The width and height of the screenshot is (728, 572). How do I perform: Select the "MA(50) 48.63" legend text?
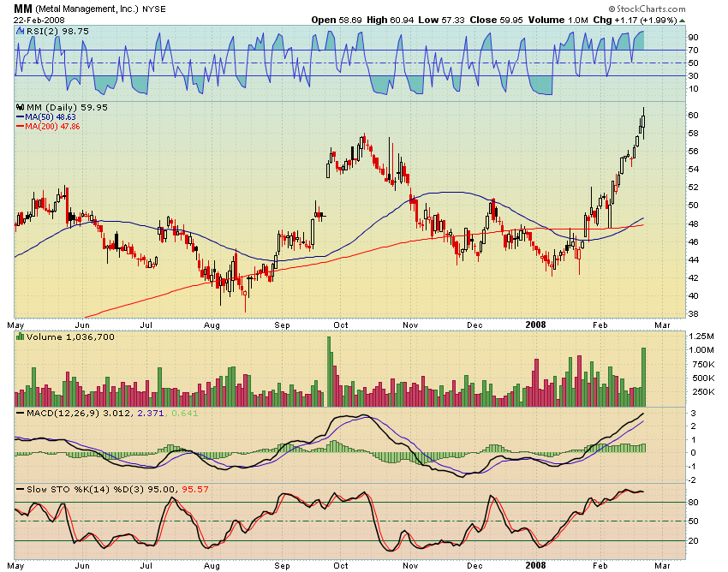click(x=51, y=117)
